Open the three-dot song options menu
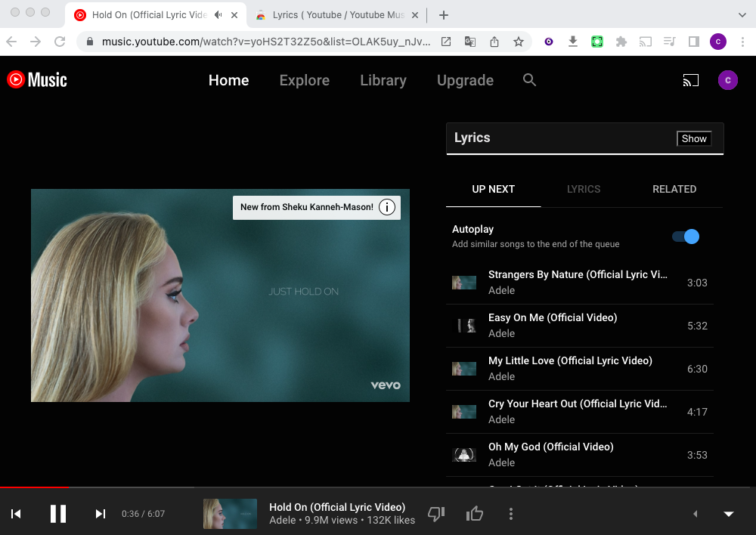The image size is (756, 535). click(x=511, y=514)
